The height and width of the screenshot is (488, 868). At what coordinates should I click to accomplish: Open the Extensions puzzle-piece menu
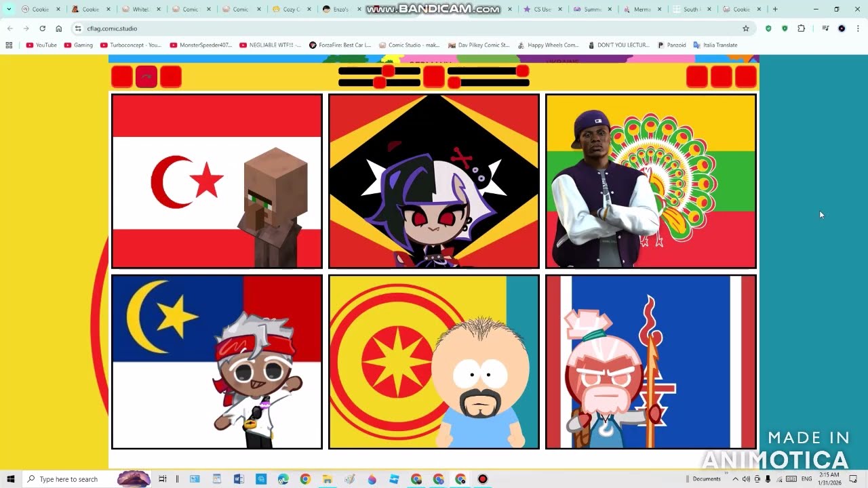(802, 28)
